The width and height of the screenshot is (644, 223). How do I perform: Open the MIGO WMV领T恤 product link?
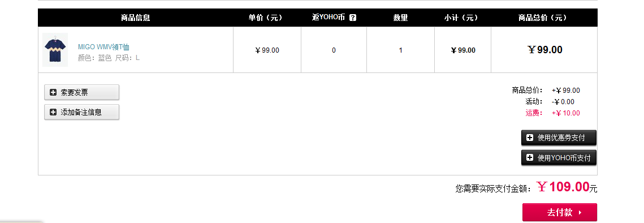(103, 47)
